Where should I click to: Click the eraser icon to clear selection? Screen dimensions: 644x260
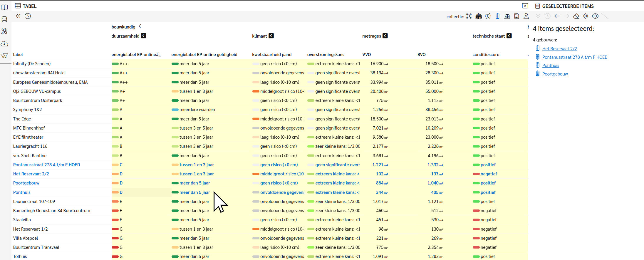(576, 16)
